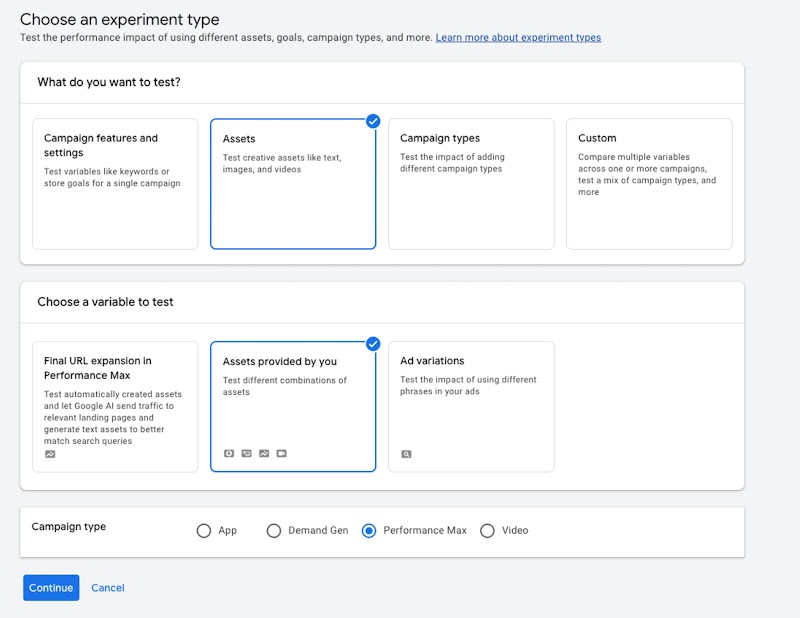800x618 pixels.
Task: Select the Demand Gen campaign type
Action: (274, 532)
